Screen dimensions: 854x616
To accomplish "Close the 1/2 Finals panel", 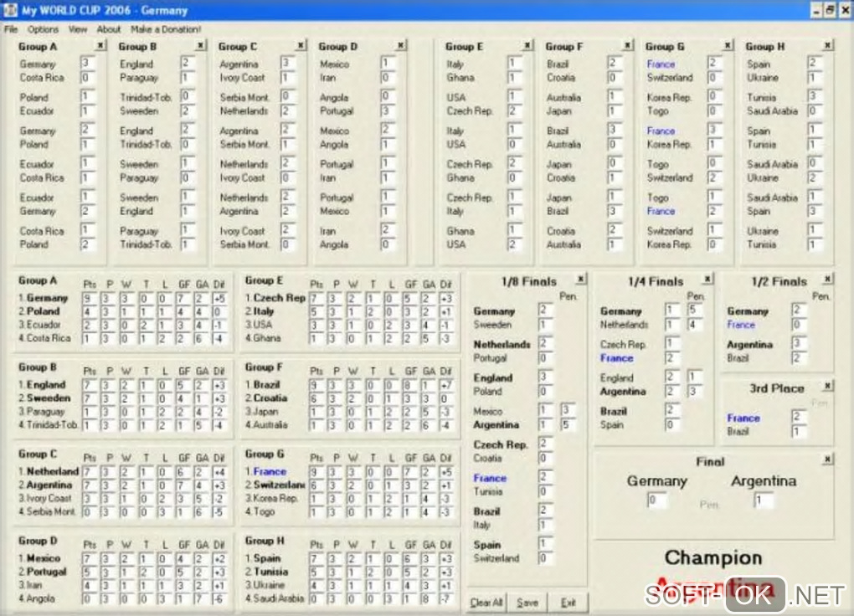I will click(827, 280).
